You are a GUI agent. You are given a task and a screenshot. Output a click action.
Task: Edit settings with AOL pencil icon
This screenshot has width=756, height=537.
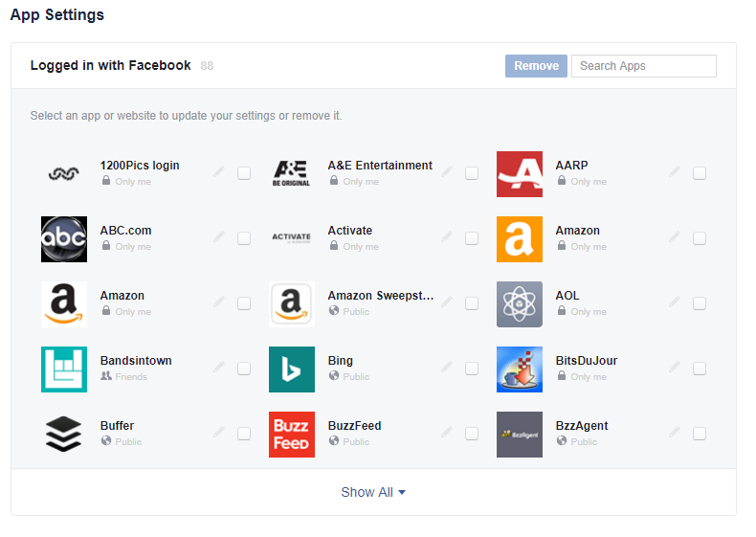[x=675, y=302]
